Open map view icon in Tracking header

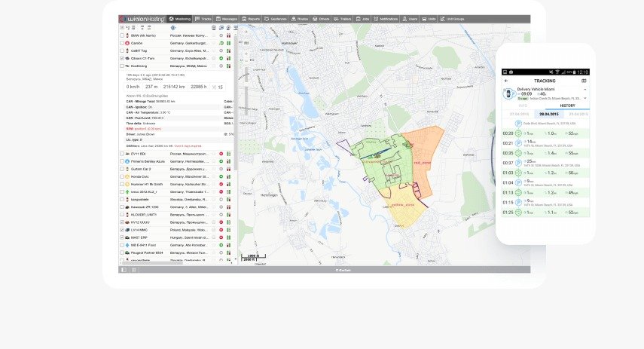pos(584,80)
